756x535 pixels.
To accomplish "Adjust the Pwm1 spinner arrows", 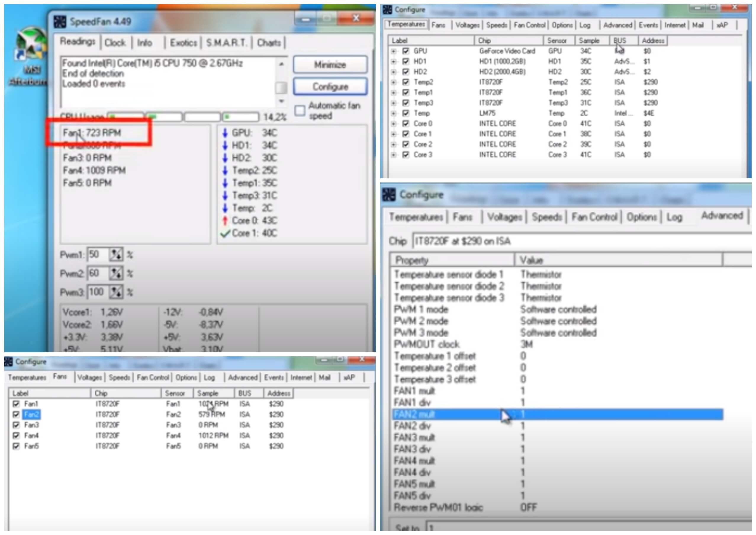I will [116, 255].
